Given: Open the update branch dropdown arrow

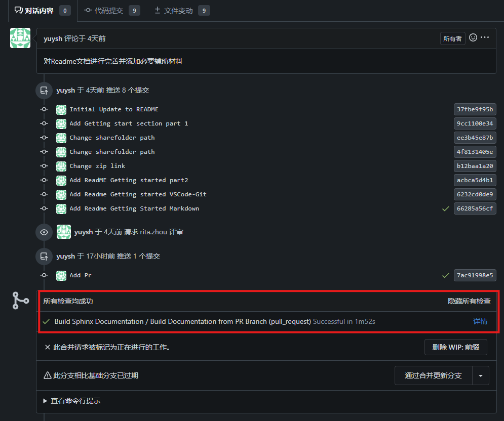Looking at the screenshot, I should point(481,375).
